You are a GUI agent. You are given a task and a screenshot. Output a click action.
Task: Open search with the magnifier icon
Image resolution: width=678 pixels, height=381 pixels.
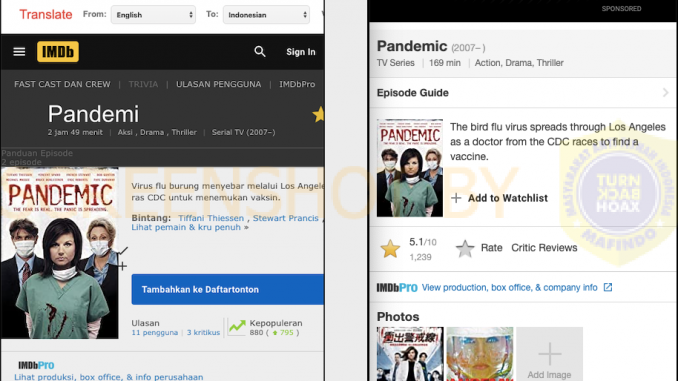(259, 52)
